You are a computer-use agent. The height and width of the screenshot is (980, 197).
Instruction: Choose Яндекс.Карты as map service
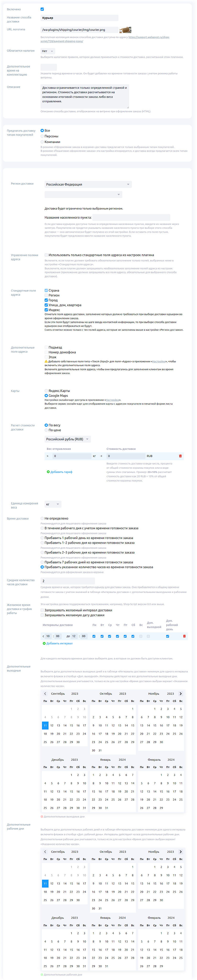(x=47, y=391)
